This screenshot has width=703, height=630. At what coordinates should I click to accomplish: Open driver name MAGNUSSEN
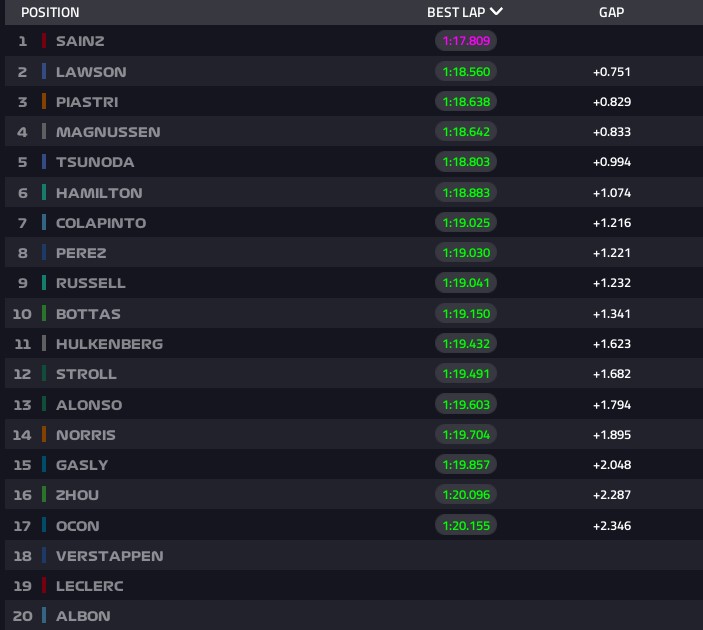click(108, 132)
